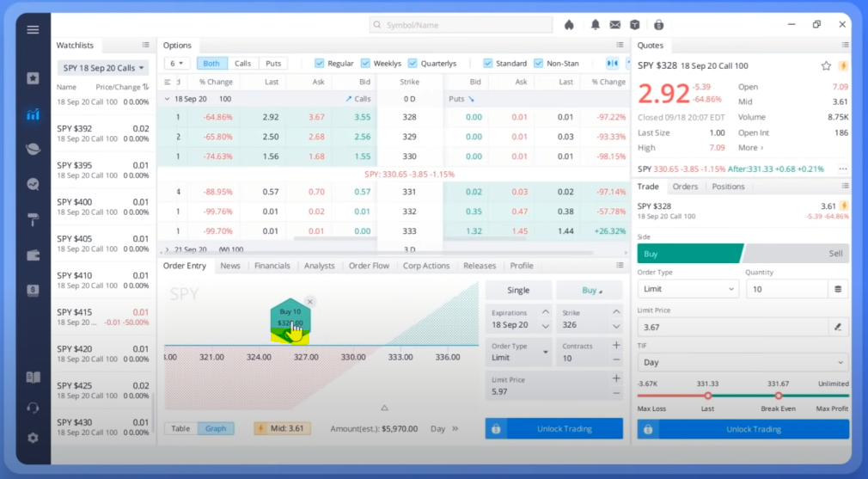This screenshot has width=868, height=479.
Task: Open the settings gear in sidebar
Action: click(33, 438)
